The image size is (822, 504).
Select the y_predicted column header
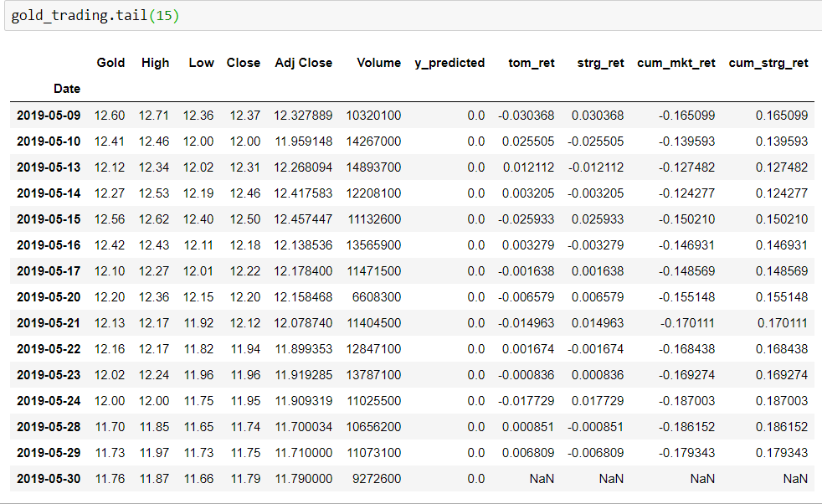(450, 63)
